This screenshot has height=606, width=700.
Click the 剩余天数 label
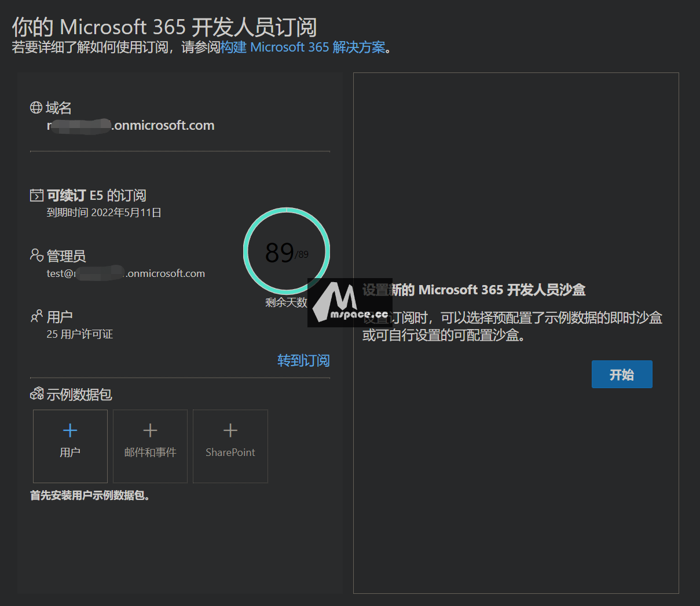[286, 302]
